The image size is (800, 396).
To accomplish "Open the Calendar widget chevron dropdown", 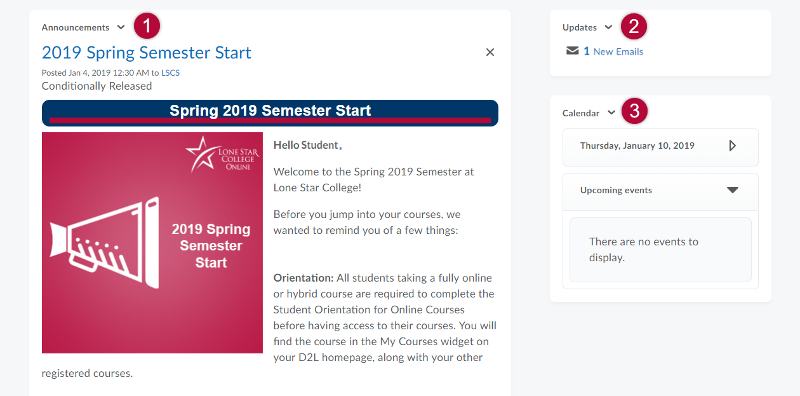I will click(611, 113).
